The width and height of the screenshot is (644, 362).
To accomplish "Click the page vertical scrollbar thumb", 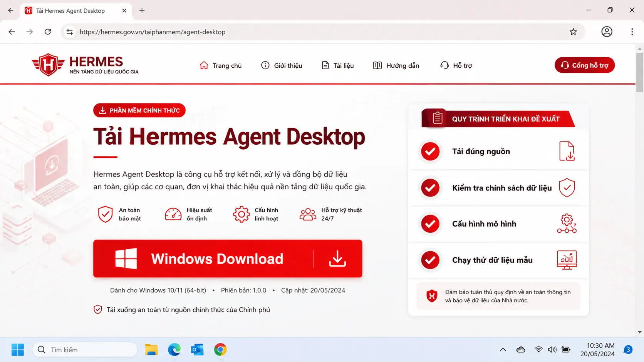I will coord(640,72).
